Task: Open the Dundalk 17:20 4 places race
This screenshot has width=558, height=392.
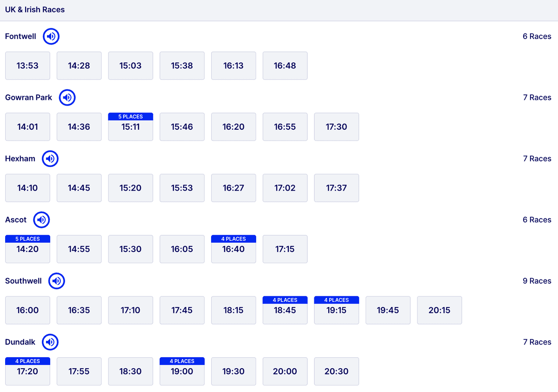Action: 27,372
